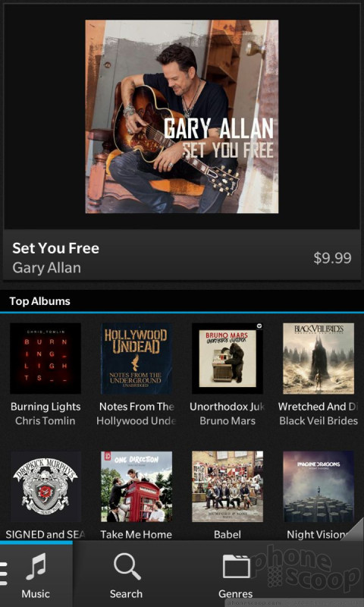The image size is (364, 607).
Task: Select Bruno Mars Unorthodox Jukebox cover
Action: click(227, 358)
